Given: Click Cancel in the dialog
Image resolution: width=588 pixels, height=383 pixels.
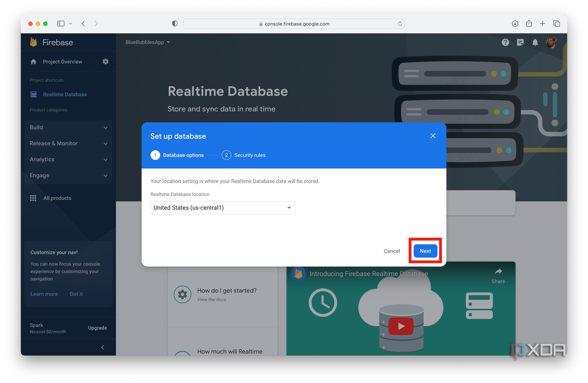Looking at the screenshot, I should coord(392,251).
